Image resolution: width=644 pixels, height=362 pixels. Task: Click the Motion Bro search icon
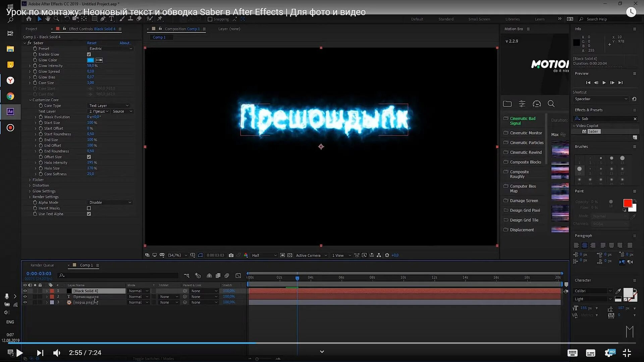click(x=551, y=104)
